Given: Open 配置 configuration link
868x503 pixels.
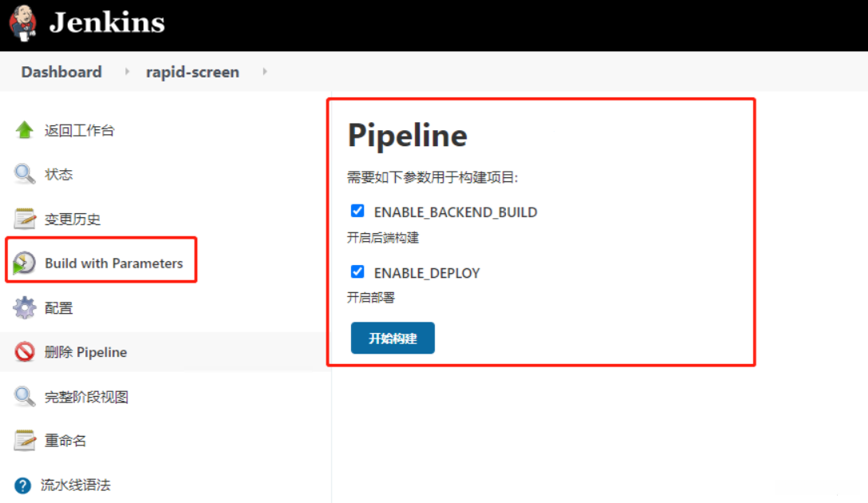Looking at the screenshot, I should (59, 308).
